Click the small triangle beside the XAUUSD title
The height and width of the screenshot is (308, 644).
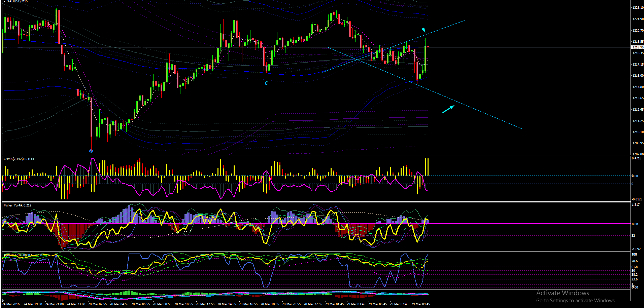pyautogui.click(x=4, y=1)
